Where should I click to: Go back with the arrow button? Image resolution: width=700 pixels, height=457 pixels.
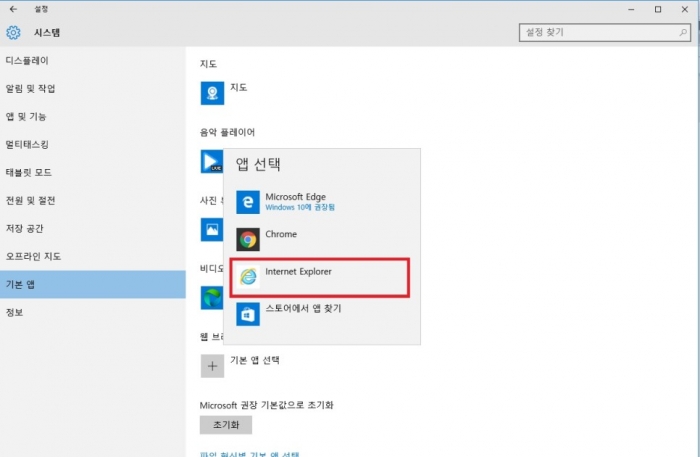click(13, 9)
